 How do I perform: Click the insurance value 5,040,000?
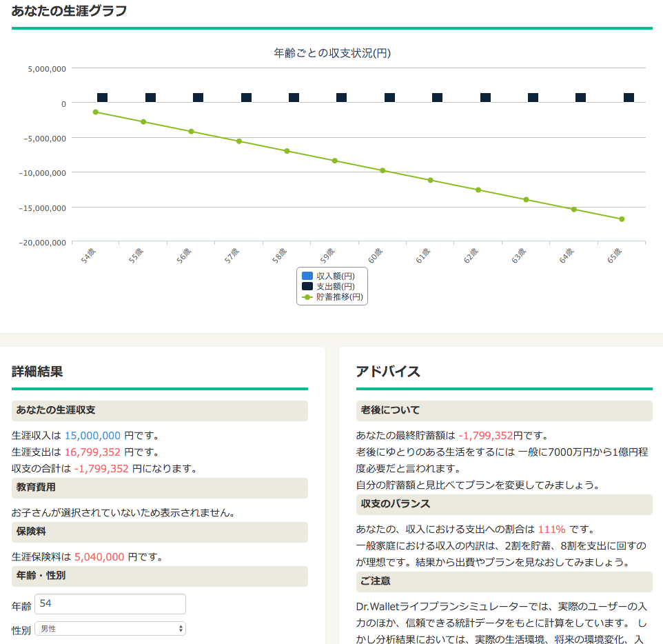(x=99, y=557)
